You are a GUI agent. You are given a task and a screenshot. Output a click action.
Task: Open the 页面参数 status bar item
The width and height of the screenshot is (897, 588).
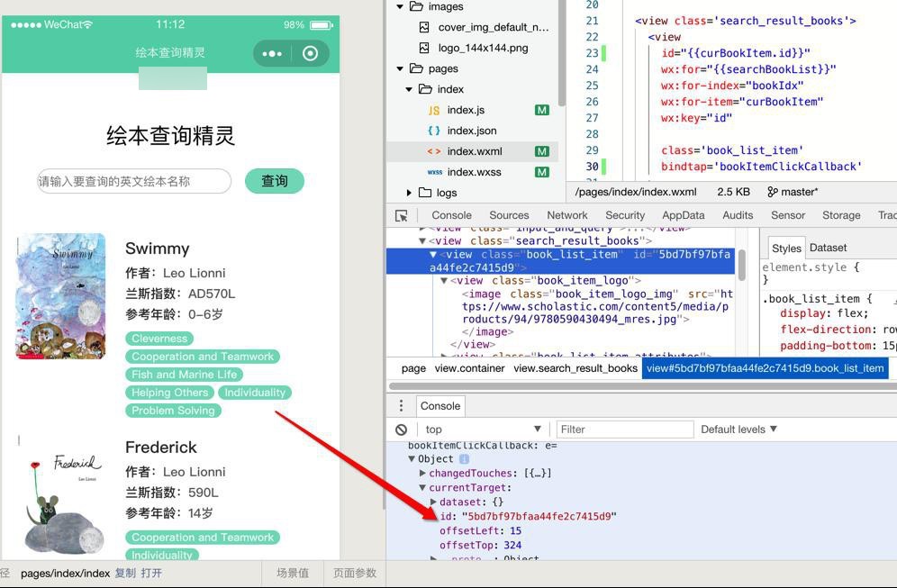tap(355, 573)
